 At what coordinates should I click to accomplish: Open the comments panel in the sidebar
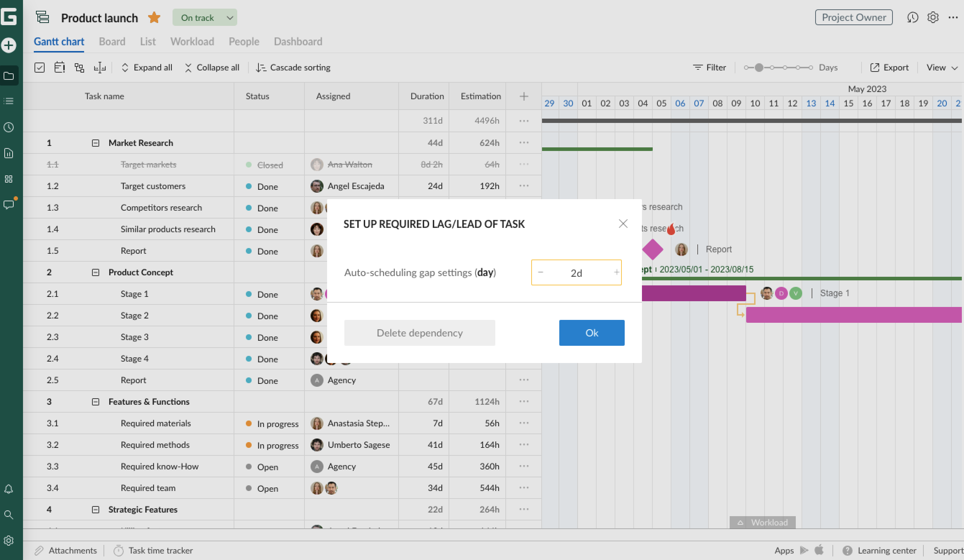9,205
